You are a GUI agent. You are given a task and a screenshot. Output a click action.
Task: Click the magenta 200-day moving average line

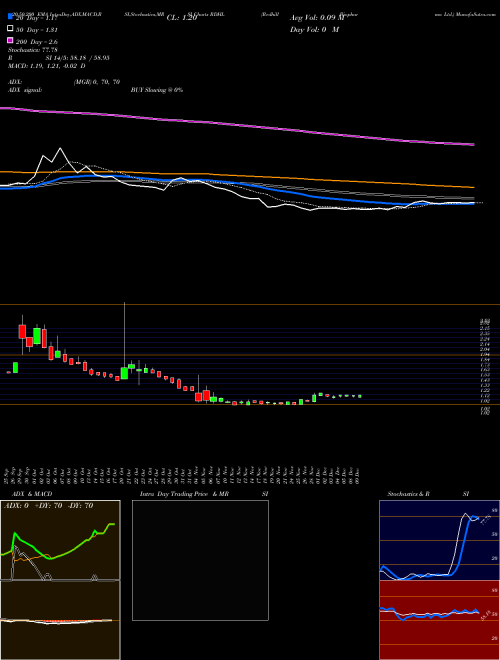237,125
